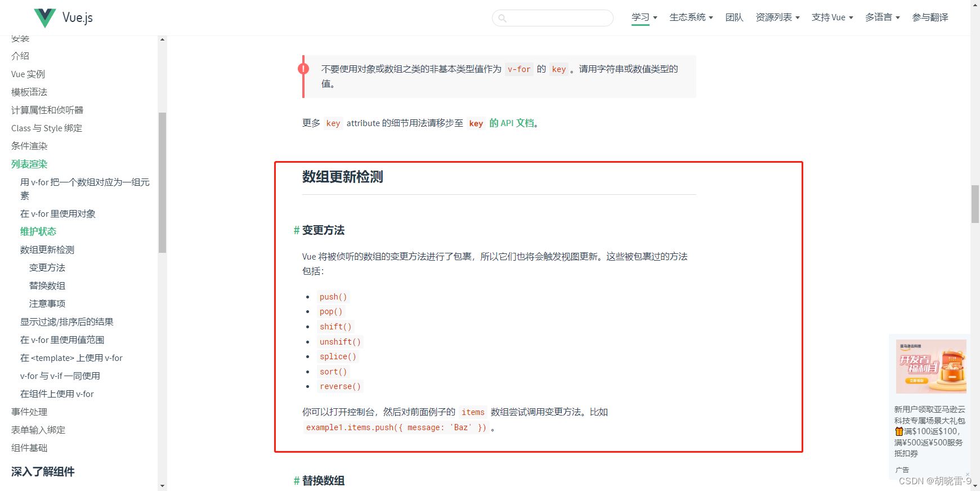Open the key 的 API 文档 link
This screenshot has width=980, height=491.
[501, 123]
